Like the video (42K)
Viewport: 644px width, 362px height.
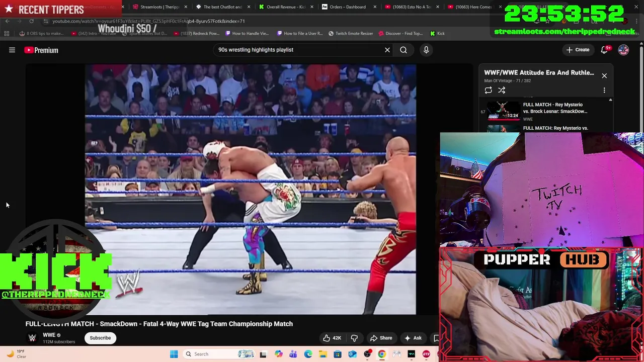tap(332, 338)
